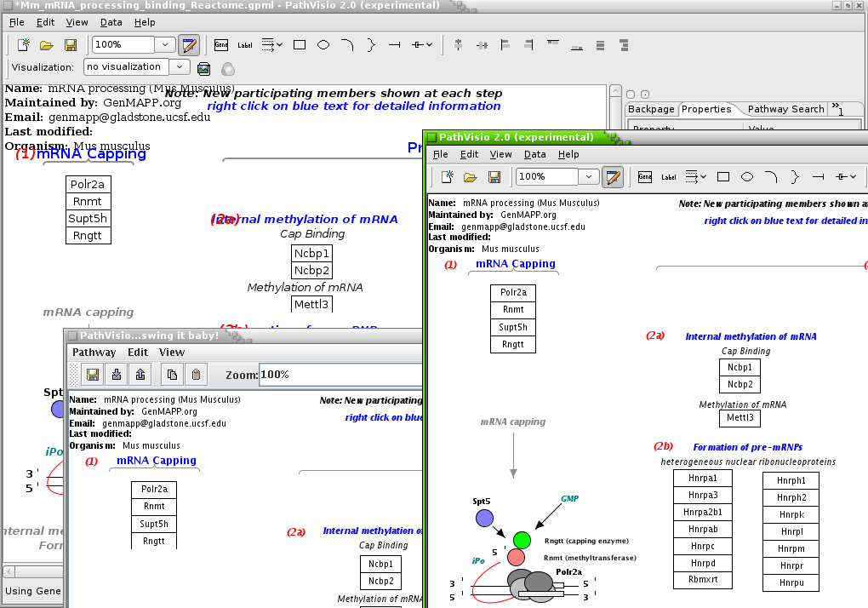Select the Gene tool in green window

pyautogui.click(x=645, y=176)
